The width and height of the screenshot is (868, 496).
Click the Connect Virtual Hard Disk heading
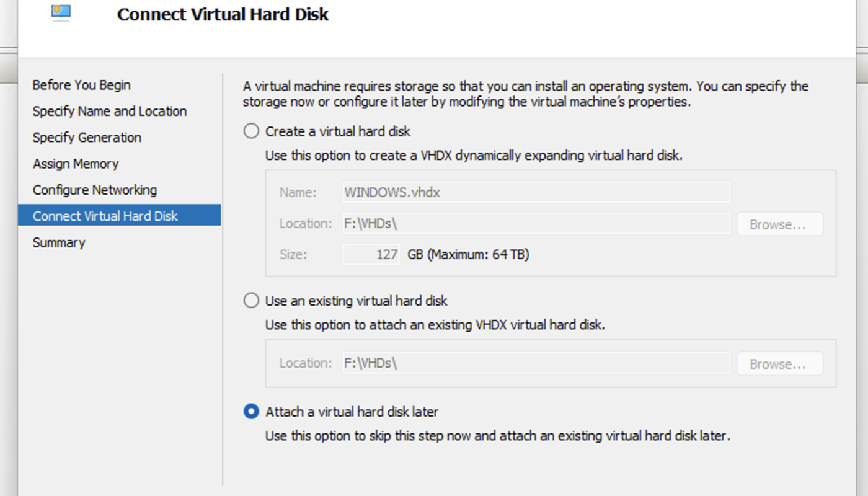[x=223, y=14]
